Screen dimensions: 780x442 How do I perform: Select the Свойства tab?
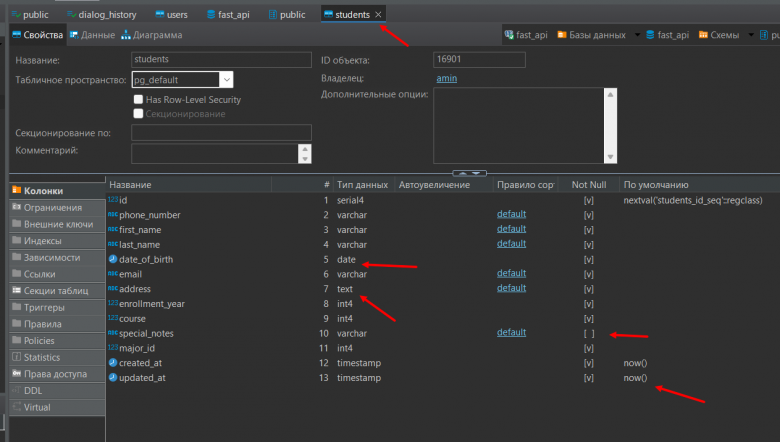click(38, 35)
